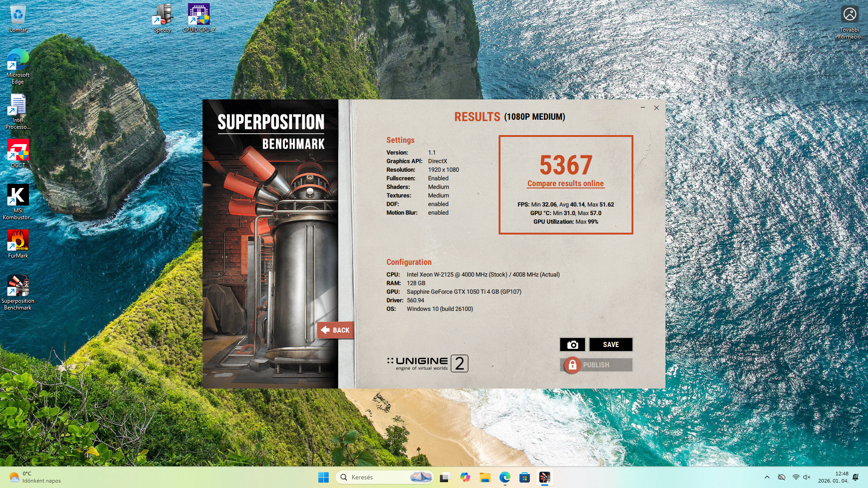Screen dimensions: 868x488
Task: Click the locked PUBLISH button
Action: click(x=596, y=365)
